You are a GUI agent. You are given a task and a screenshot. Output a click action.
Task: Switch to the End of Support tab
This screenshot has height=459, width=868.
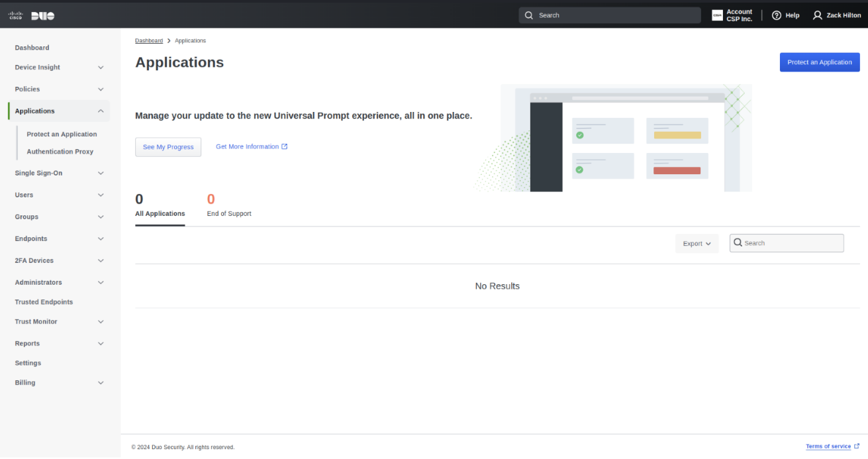(229, 207)
